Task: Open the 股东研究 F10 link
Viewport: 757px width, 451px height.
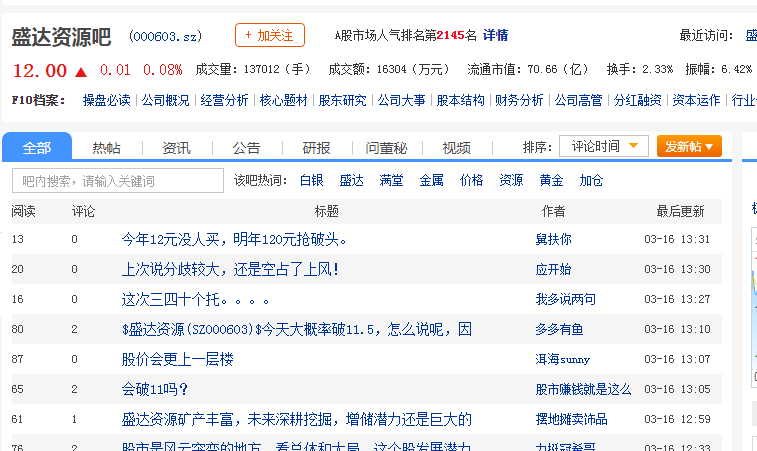Action: (x=342, y=100)
